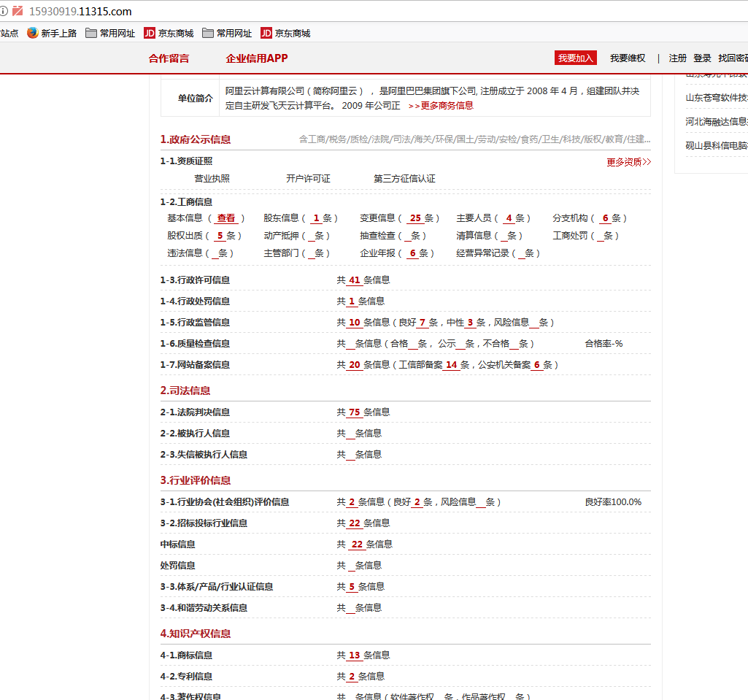Viewport: 748px width, 700px height.
Task: Click the 3.行业评价信息 section heading
Action: click(196, 480)
